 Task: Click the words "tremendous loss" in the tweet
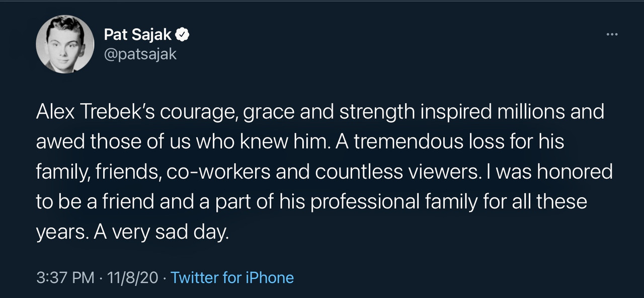coord(442,142)
